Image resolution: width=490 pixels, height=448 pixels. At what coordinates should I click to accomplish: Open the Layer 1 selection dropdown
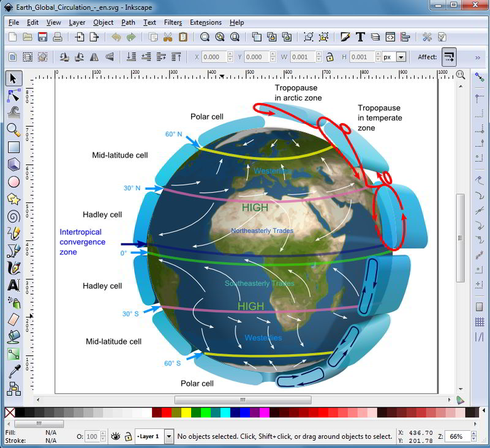click(x=168, y=436)
